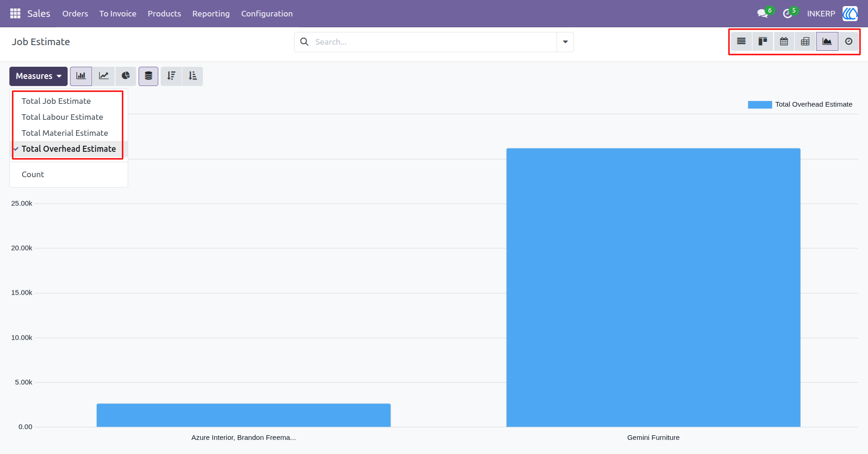Switch to list view

[741, 41]
